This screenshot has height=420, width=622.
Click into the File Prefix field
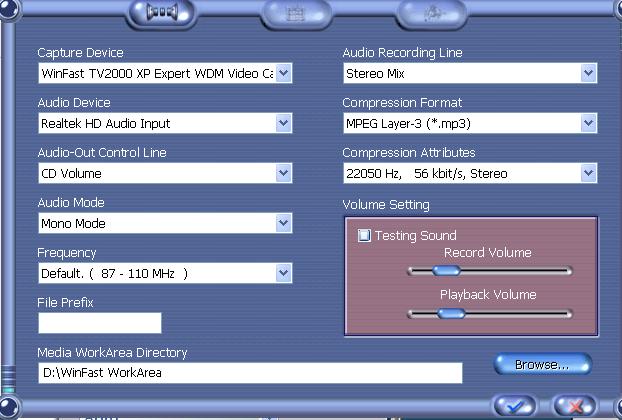click(x=100, y=323)
